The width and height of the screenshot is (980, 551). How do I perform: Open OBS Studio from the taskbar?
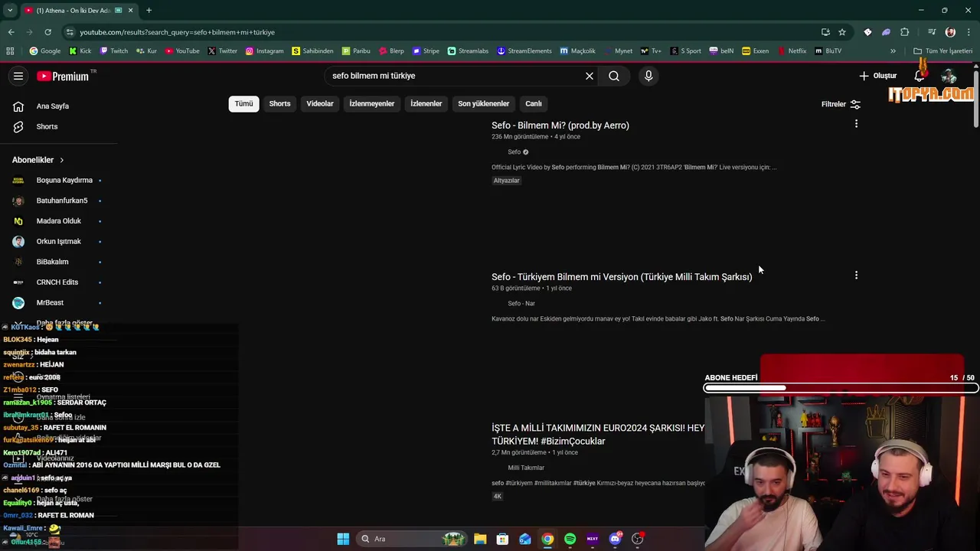(637, 539)
